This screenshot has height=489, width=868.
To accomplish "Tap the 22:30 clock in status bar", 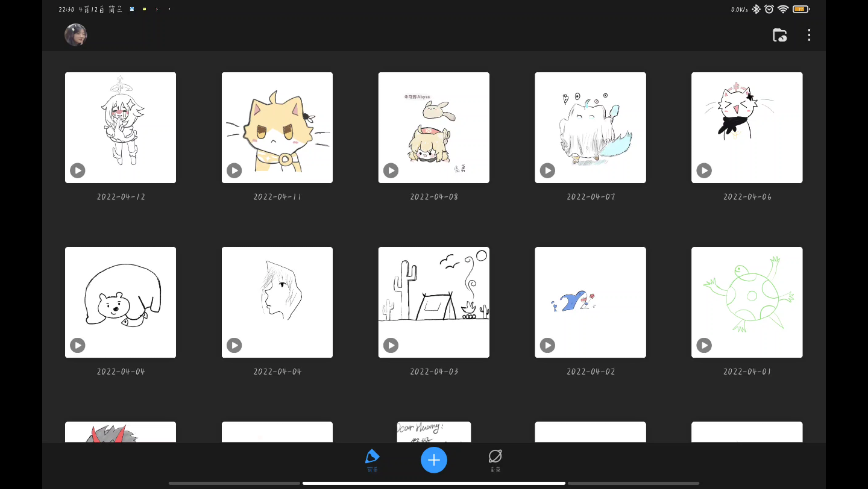I will click(x=66, y=10).
